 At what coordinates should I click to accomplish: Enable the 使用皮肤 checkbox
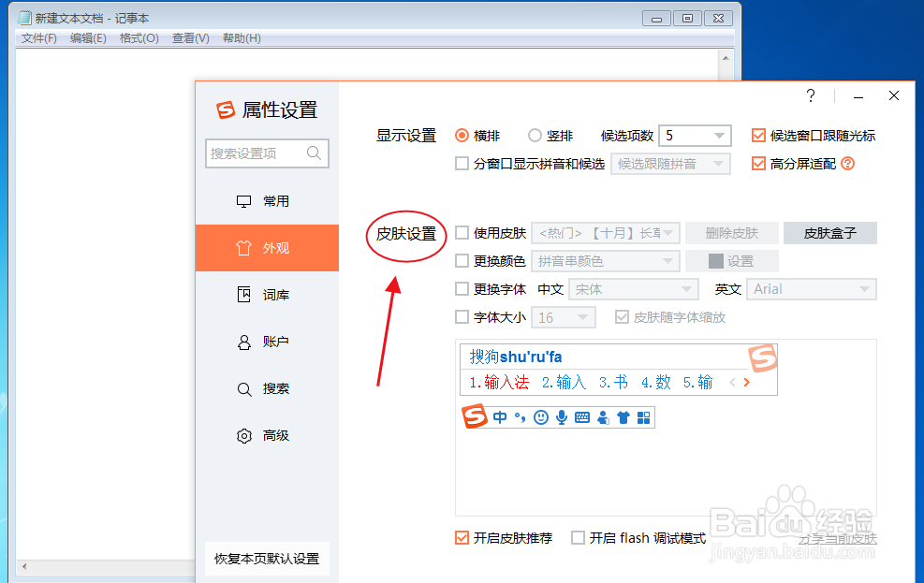pyautogui.click(x=462, y=233)
